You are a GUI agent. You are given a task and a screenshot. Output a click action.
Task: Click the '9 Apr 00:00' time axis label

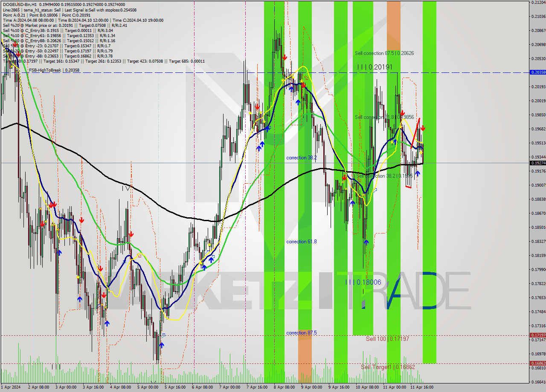312,387
